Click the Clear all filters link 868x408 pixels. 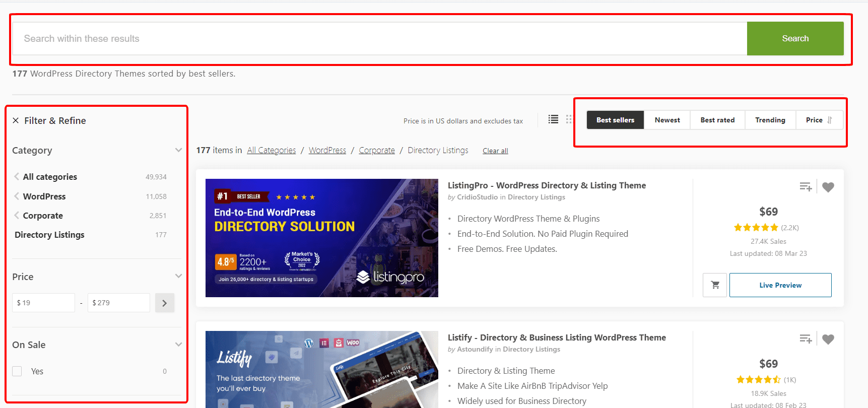(495, 151)
